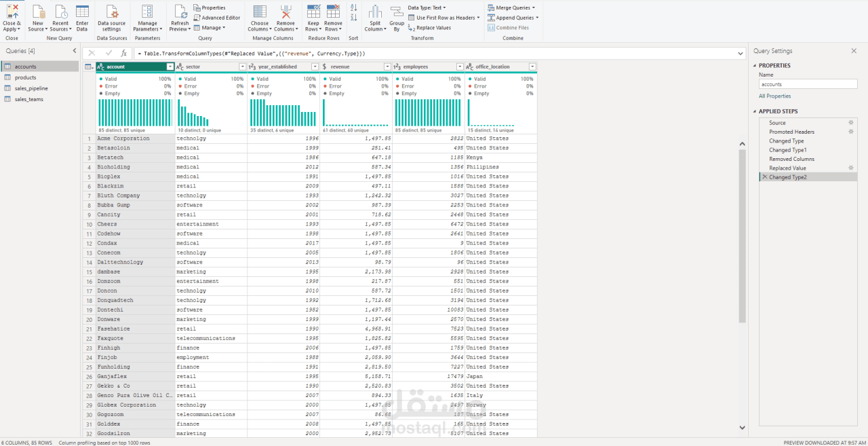Click the sector column ABC type icon

pyautogui.click(x=180, y=67)
